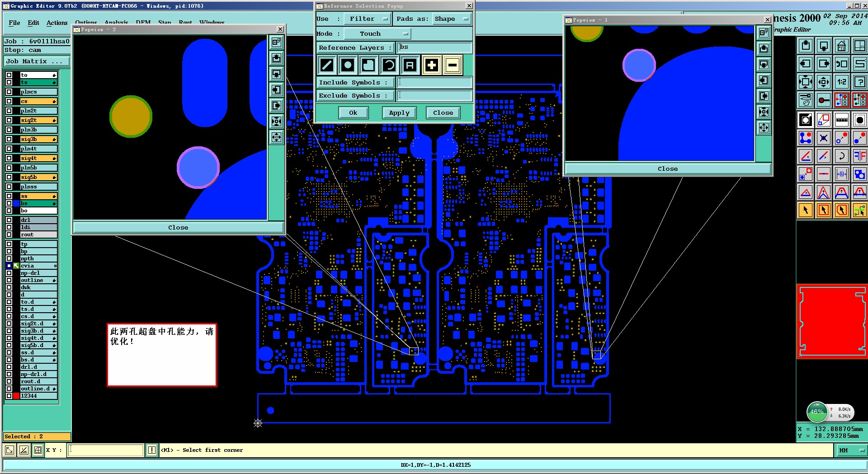
Task: Click the green arrow swatch of cvia layer
Action: pos(16,266)
